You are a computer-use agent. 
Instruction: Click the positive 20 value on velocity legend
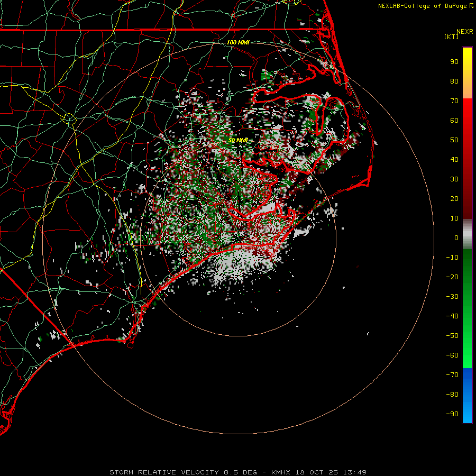(x=454, y=199)
